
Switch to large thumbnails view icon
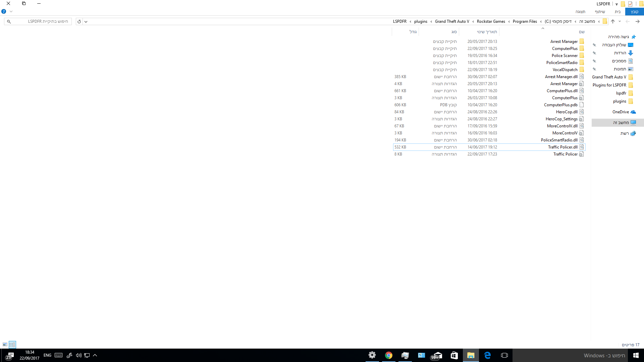point(5,345)
